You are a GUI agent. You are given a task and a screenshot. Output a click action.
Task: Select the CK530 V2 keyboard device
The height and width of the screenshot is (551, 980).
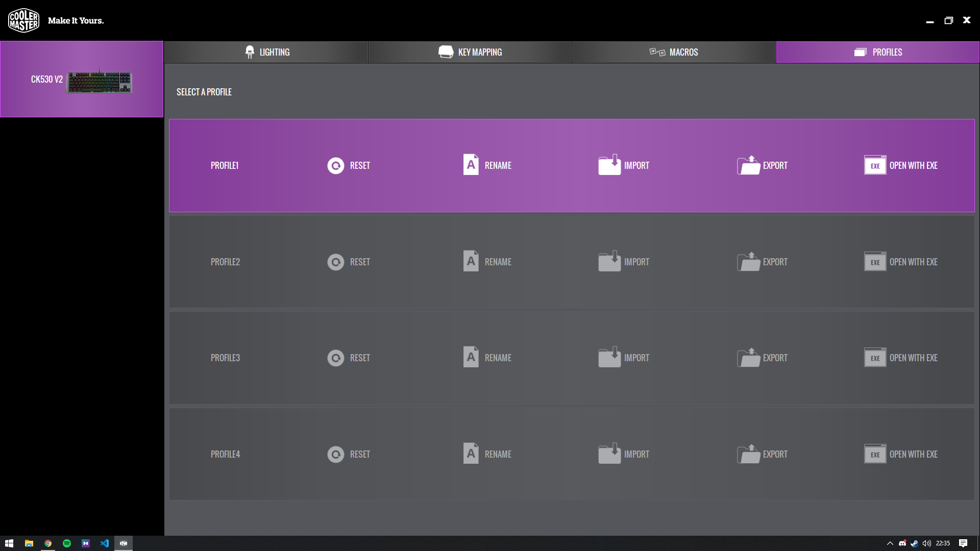pyautogui.click(x=82, y=80)
